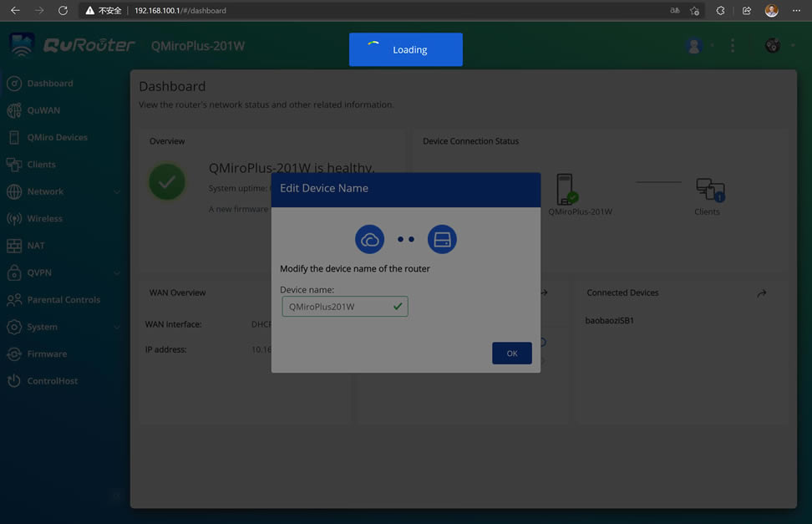Click the router device icon in the dialog
This screenshot has height=524, width=812.
click(442, 240)
